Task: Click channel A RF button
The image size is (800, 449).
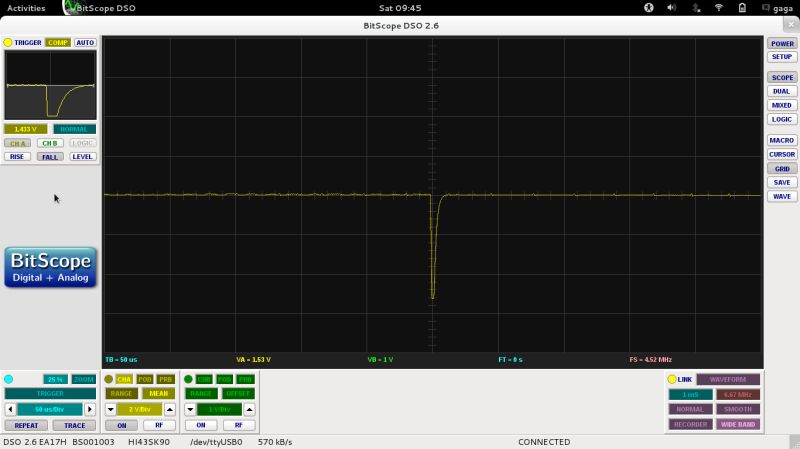Action: click(x=159, y=425)
